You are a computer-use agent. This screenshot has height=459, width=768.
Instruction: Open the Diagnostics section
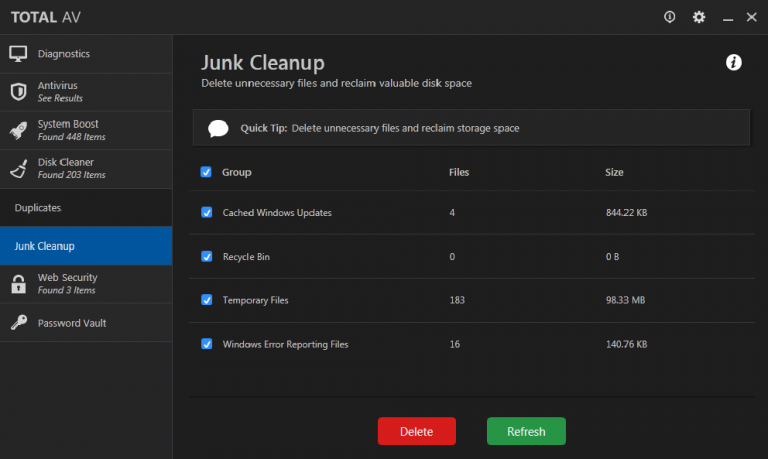pyautogui.click(x=86, y=54)
